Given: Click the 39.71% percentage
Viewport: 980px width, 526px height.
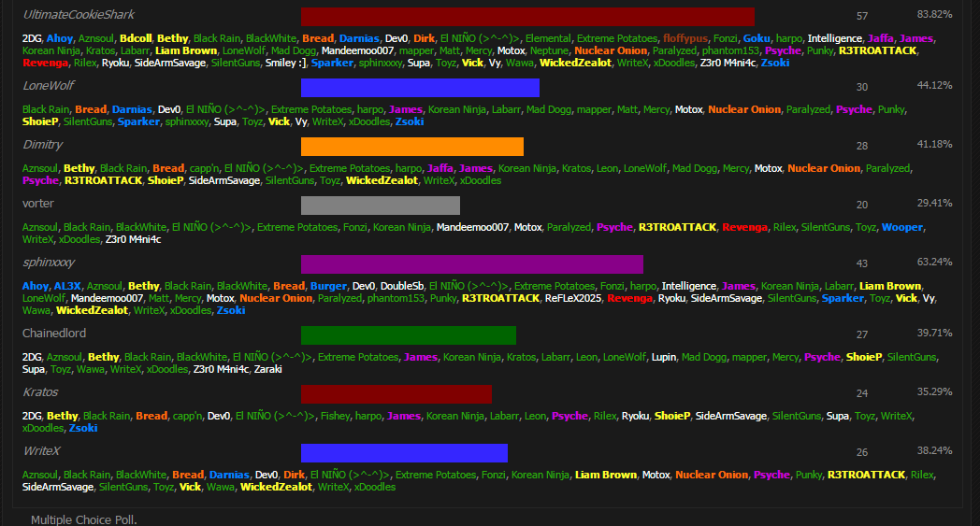Looking at the screenshot, I should tap(934, 333).
